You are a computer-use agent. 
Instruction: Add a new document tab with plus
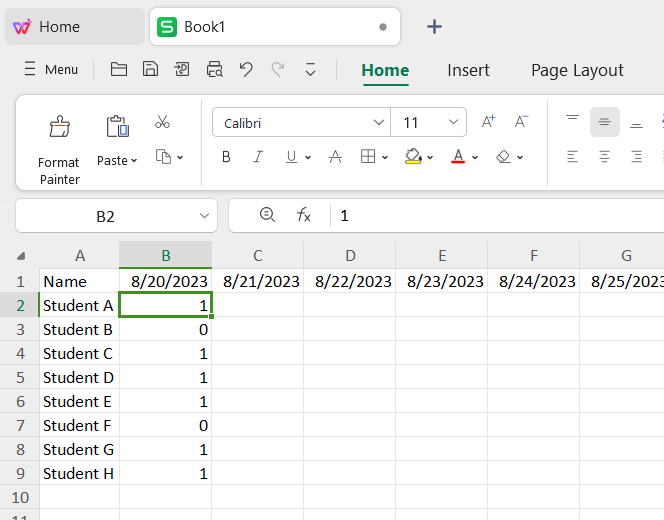[x=434, y=27]
